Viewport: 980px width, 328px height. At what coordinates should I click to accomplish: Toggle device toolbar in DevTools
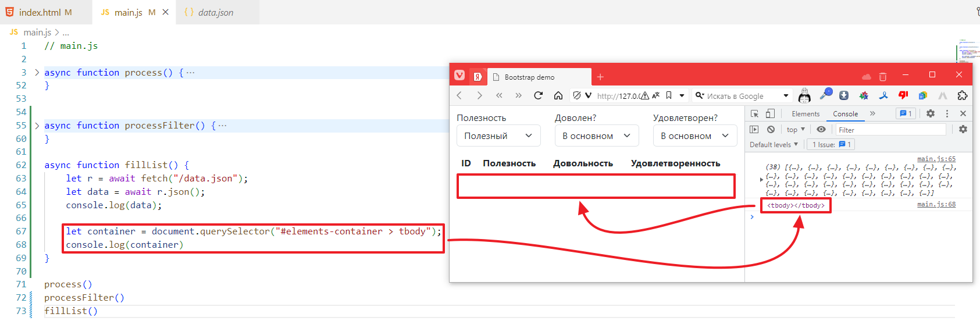point(770,114)
